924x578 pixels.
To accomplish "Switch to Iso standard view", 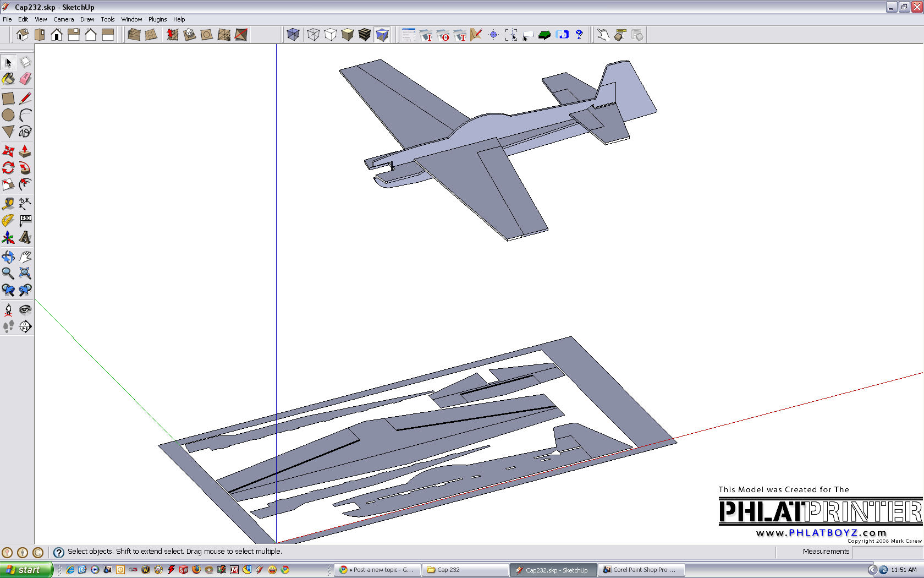I will [23, 35].
